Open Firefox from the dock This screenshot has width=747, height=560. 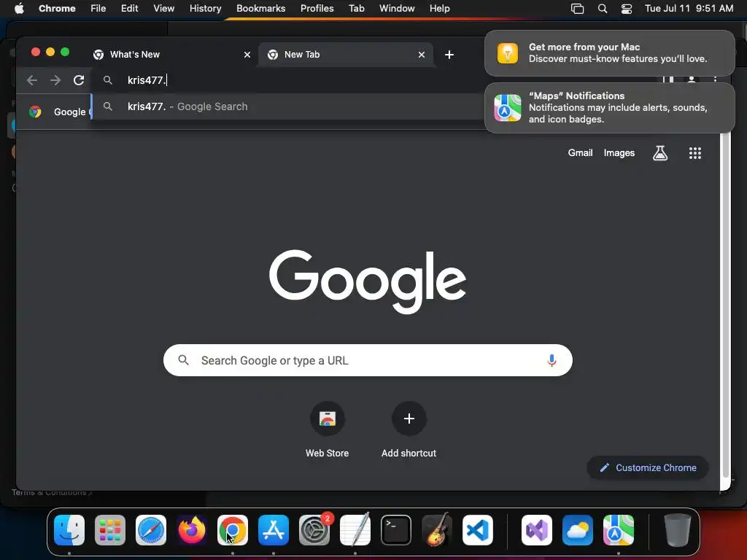(192, 530)
